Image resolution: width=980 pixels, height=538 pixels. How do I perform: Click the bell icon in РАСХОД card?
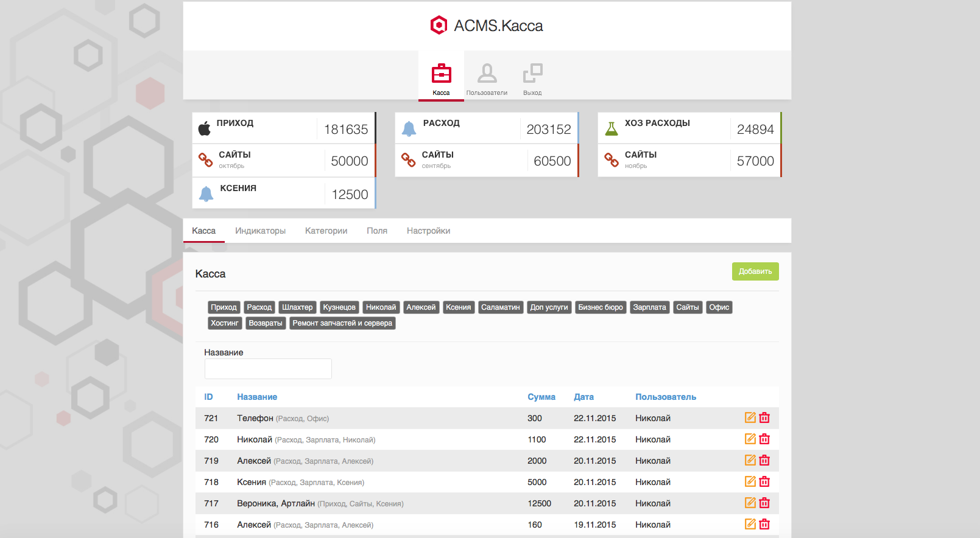pos(409,128)
